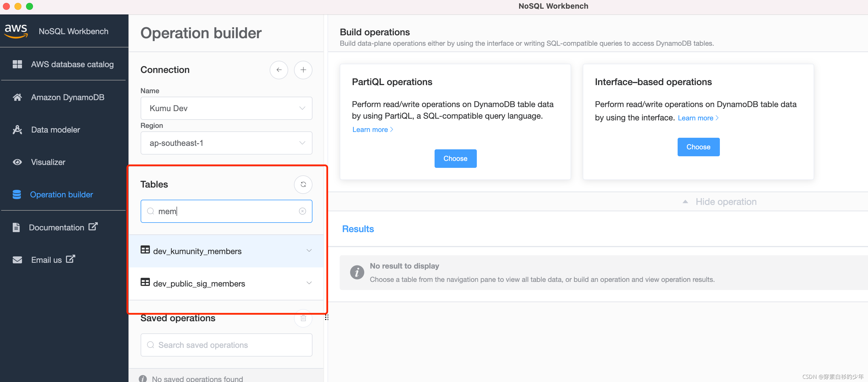Click the add connection plus icon

coord(303,70)
